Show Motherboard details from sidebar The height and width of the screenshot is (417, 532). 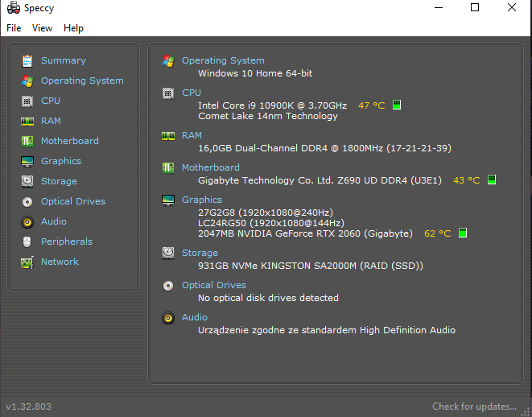70,141
